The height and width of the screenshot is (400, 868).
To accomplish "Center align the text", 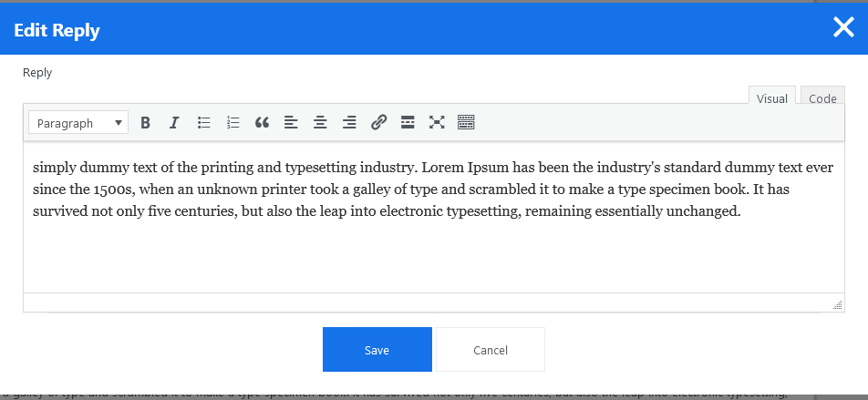I will tap(320, 123).
